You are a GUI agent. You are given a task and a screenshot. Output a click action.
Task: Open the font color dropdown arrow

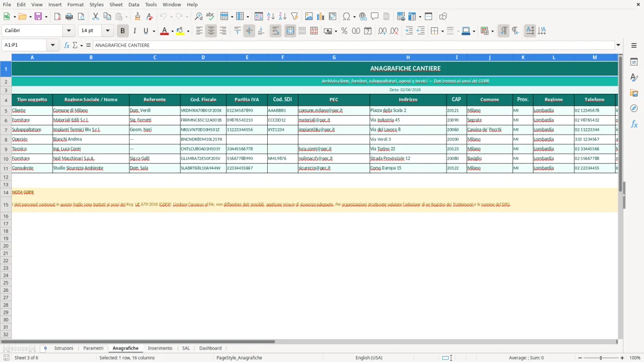click(172, 31)
